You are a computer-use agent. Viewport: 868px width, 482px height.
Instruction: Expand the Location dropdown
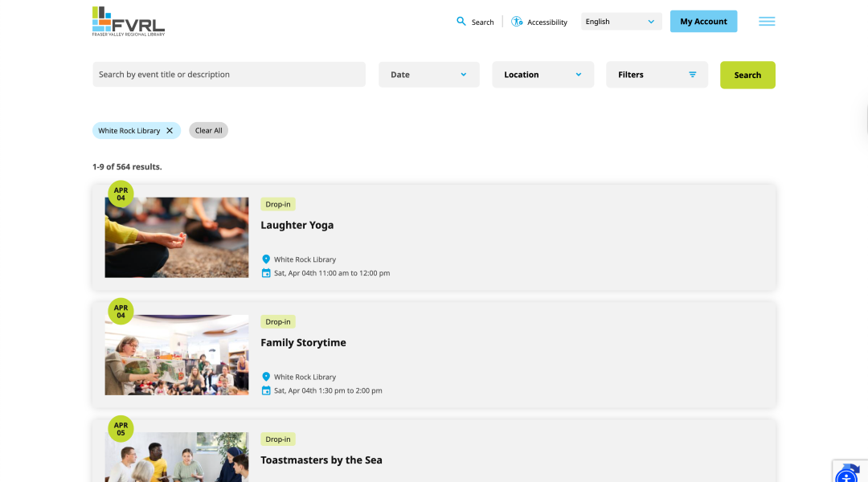click(543, 75)
